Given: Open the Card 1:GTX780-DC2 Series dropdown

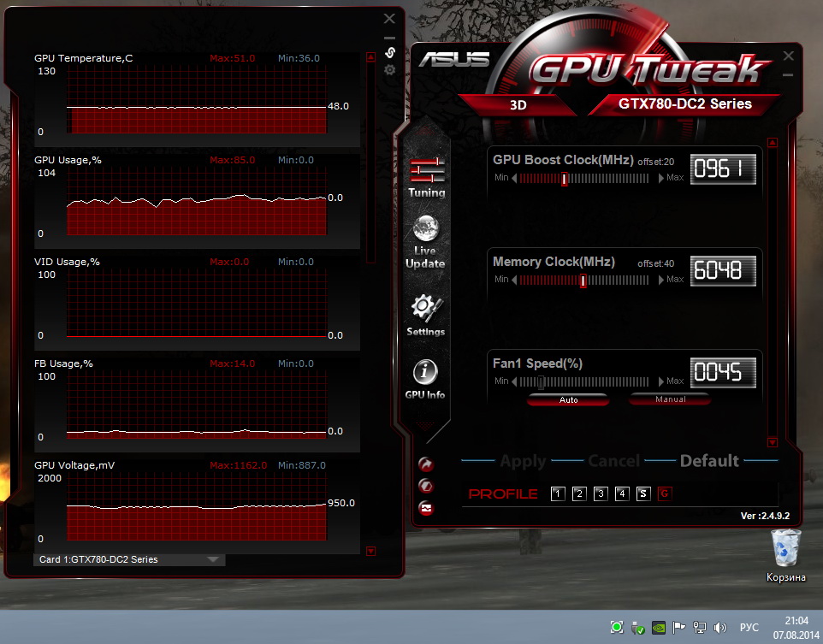Looking at the screenshot, I should 130,559.
